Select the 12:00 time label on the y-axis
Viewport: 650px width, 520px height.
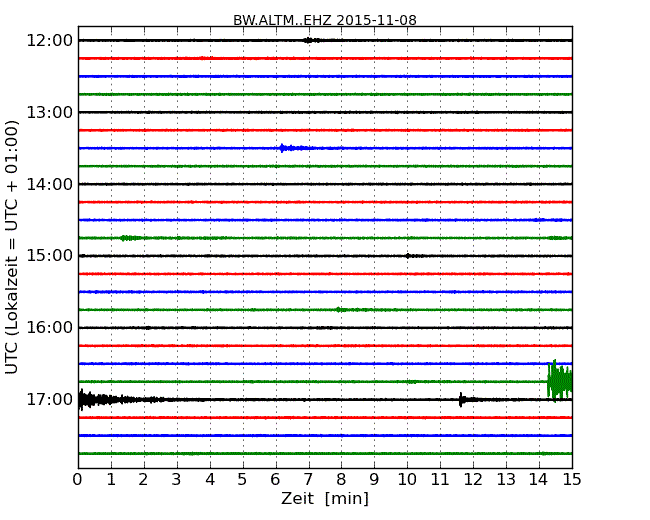tap(50, 41)
